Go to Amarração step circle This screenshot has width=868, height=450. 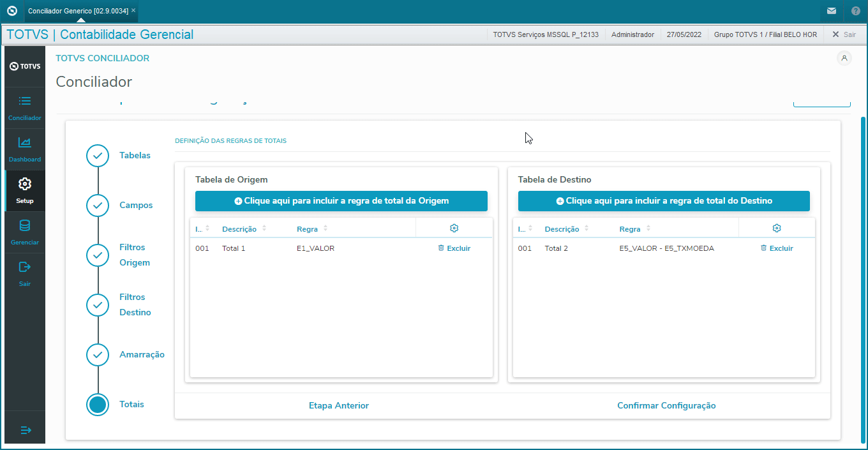click(x=98, y=355)
